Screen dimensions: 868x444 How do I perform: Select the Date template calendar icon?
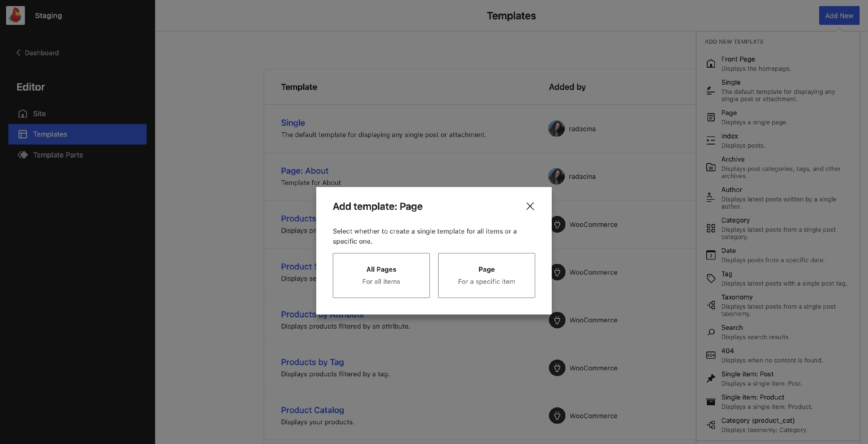tap(711, 255)
